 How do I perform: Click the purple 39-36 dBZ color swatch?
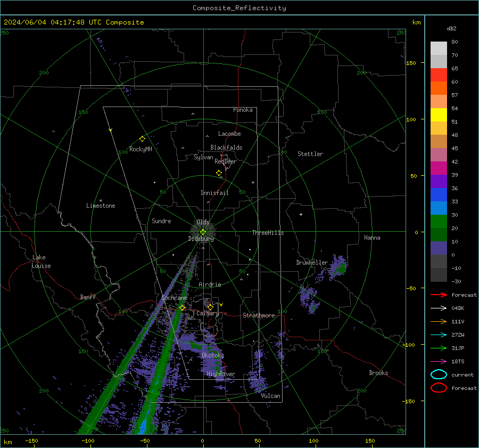click(x=439, y=182)
